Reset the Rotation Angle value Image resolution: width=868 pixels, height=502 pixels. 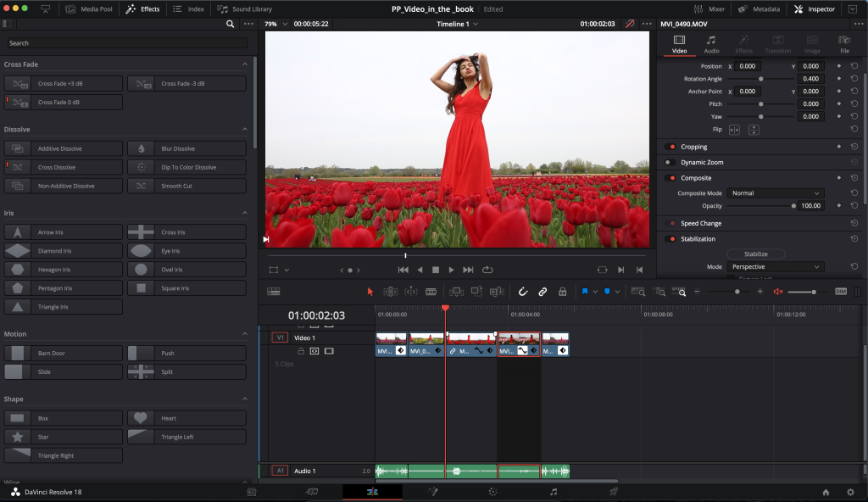click(854, 79)
